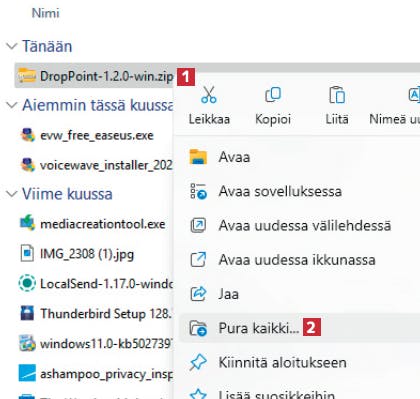Sort by the Nimi column header
Viewport: 420px width, 399px height.
46,13
